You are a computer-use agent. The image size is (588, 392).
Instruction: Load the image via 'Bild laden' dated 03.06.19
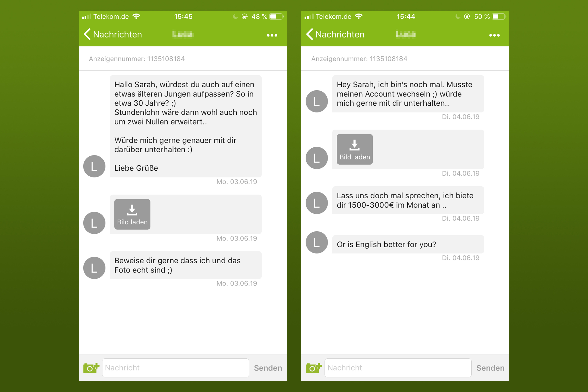132,214
